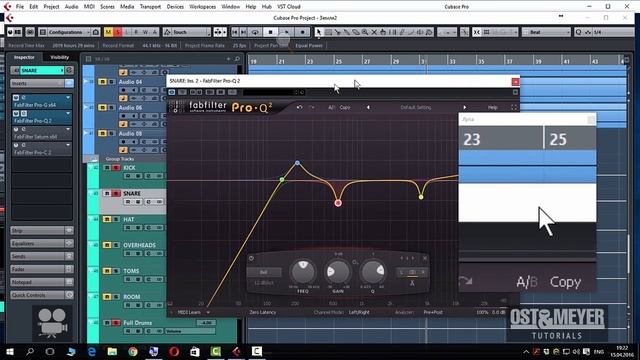Select the FabFilter Pro-G insert slot

[x=42, y=101]
